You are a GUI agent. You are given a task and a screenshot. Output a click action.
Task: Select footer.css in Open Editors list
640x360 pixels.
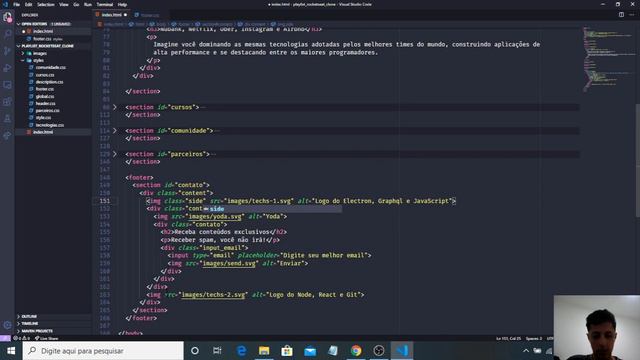tap(42, 39)
